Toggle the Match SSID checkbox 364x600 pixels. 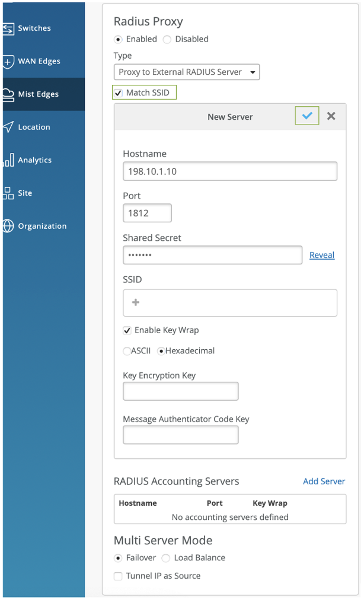pos(119,93)
